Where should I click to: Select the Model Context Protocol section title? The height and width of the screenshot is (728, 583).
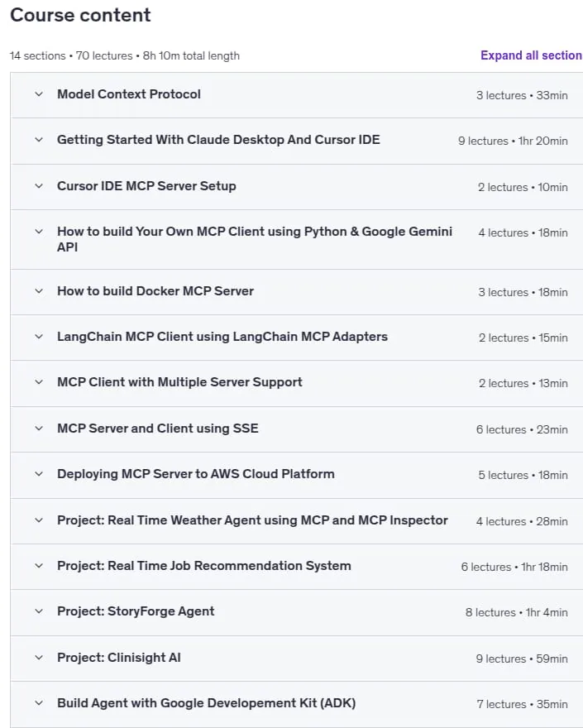[x=129, y=94]
